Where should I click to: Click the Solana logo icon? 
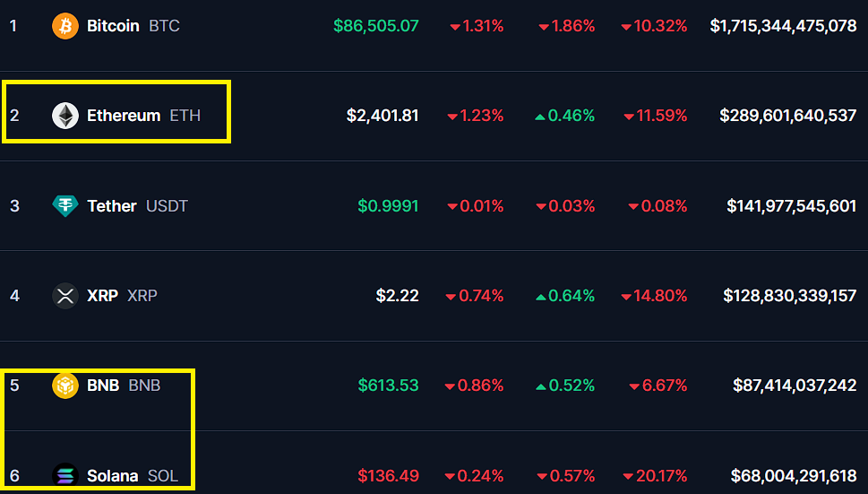65,476
